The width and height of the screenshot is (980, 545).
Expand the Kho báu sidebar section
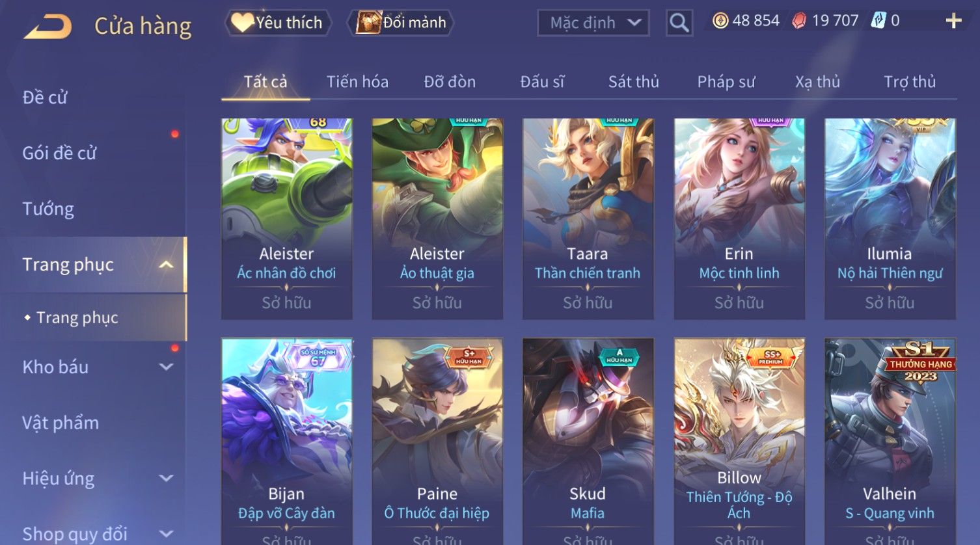[166, 367]
